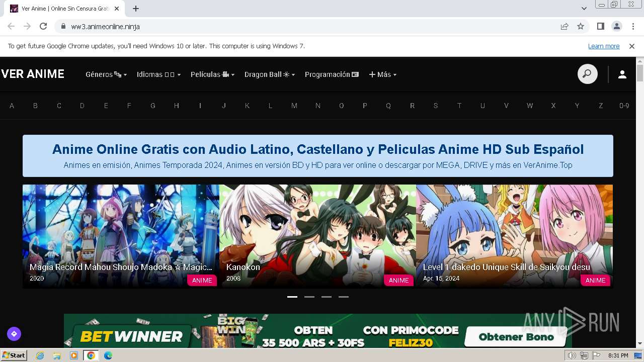Click the Learn more link
644x362 pixels.
604,46
